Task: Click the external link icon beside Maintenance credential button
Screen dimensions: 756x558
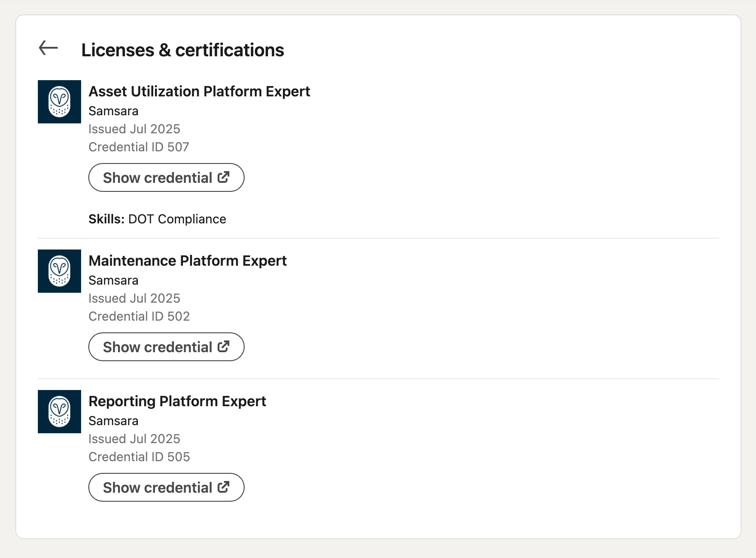Action: pyautogui.click(x=223, y=347)
